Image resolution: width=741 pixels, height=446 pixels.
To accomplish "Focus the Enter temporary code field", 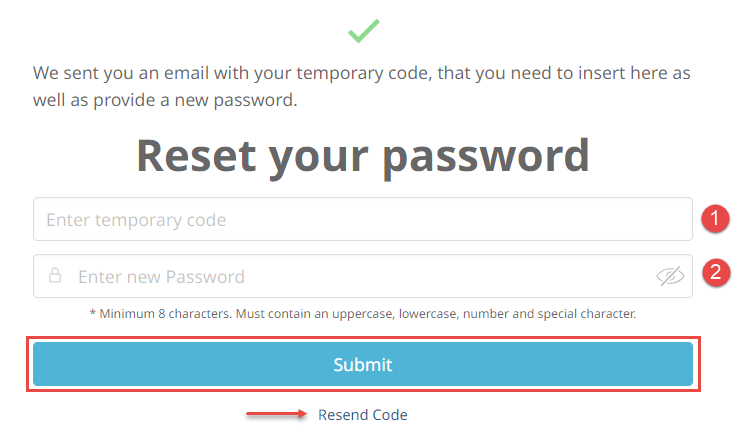I will point(363,219).
